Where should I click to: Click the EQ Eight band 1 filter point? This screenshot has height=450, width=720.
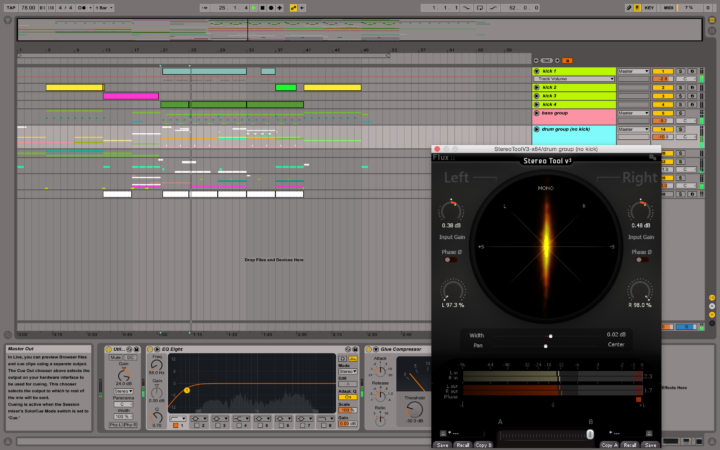click(186, 389)
